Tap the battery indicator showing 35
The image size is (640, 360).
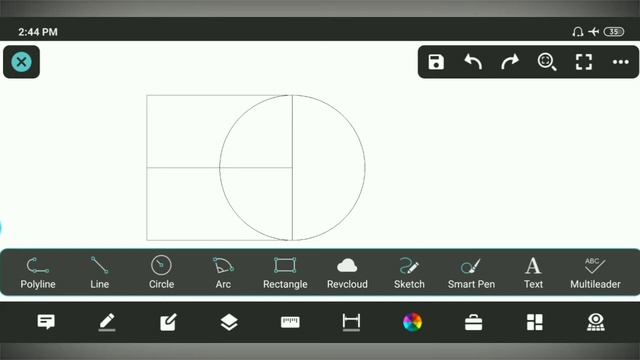[614, 32]
